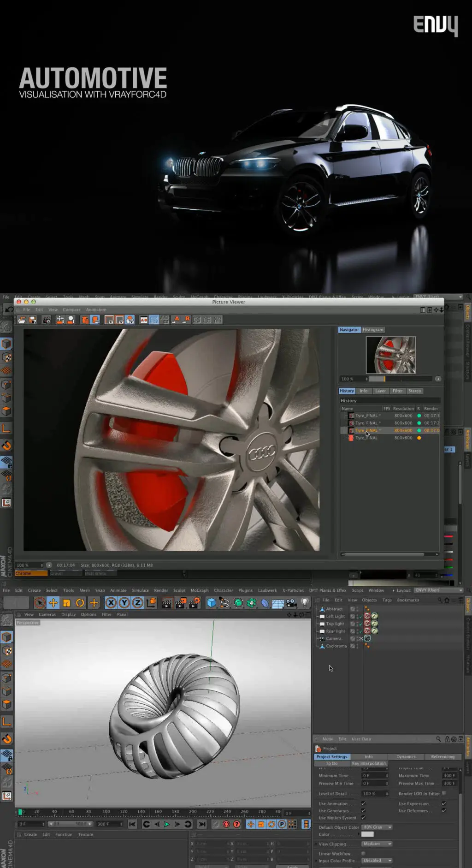Click the navigator zoom slider in Picture Viewer
Image resolution: width=472 pixels, height=868 pixels.
(x=400, y=379)
